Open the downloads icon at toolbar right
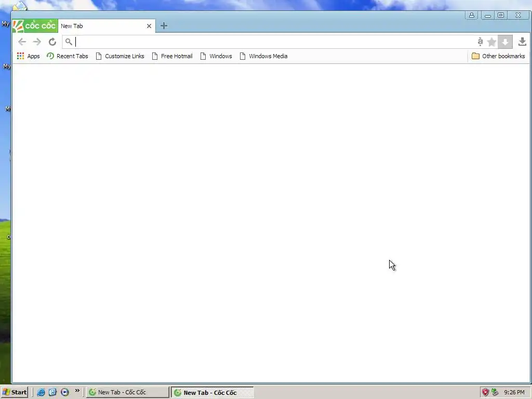The image size is (532, 399). [x=522, y=42]
